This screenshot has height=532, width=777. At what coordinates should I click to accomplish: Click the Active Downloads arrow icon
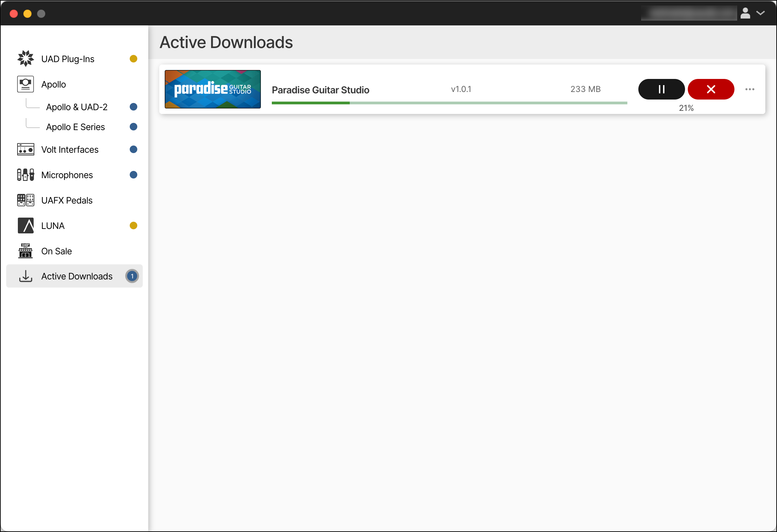25,276
